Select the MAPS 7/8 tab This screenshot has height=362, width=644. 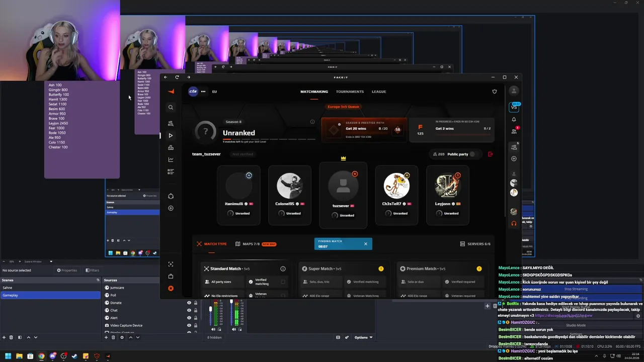click(256, 244)
